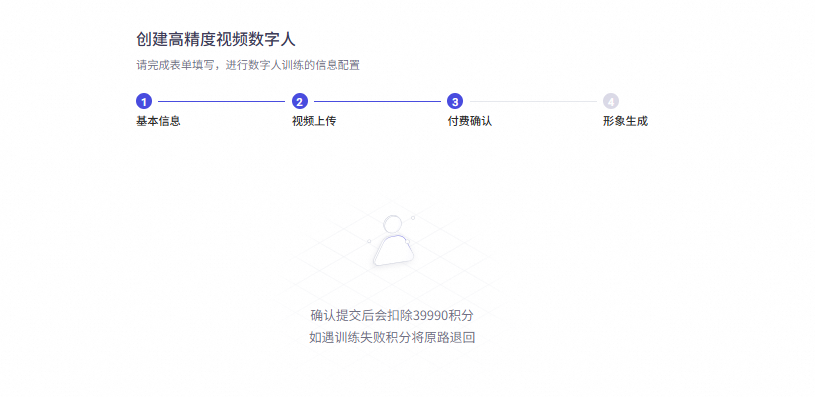This screenshot has width=815, height=397.
Task: Click step 4 circle for 形象生成
Action: pos(611,101)
